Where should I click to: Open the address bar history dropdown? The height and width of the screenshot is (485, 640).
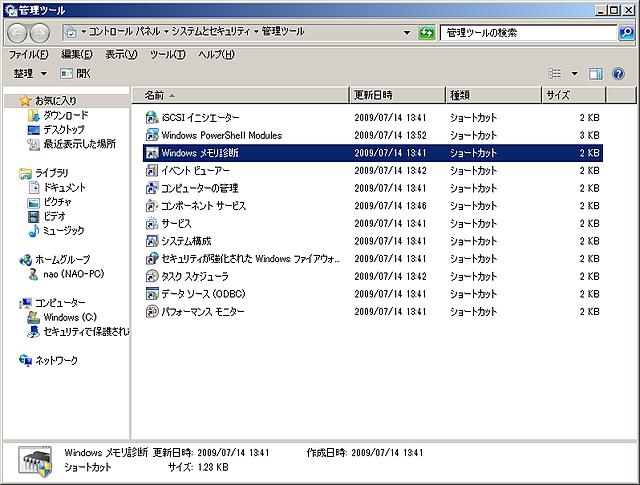[407, 33]
